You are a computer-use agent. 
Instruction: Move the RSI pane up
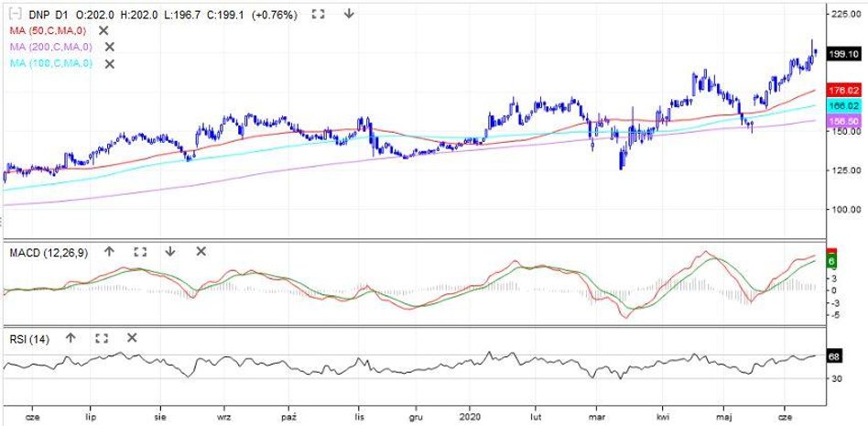tap(71, 338)
